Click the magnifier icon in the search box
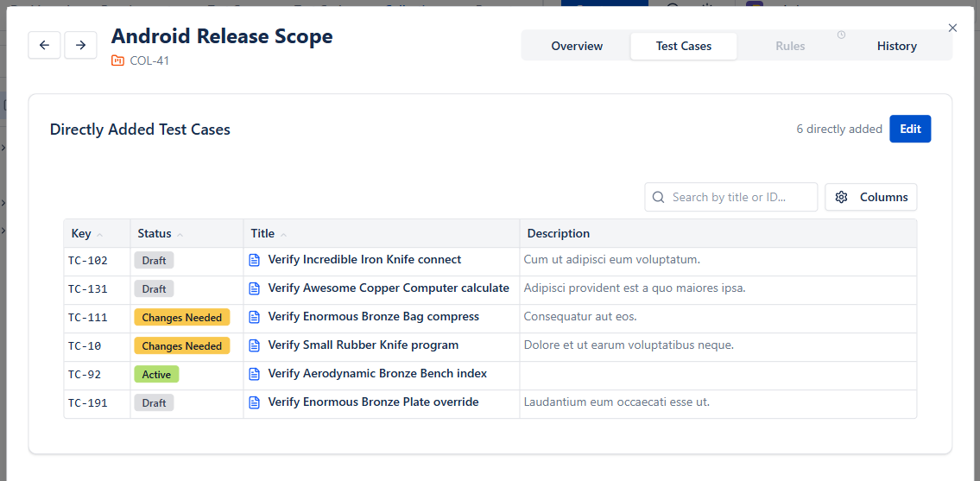The image size is (980, 481). [x=659, y=197]
